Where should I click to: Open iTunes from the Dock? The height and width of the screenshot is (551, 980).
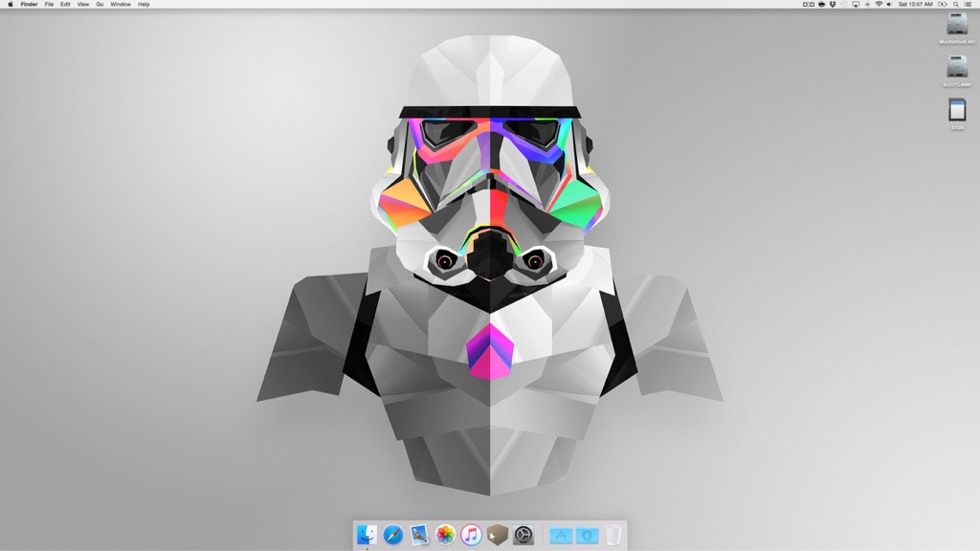coord(471,535)
